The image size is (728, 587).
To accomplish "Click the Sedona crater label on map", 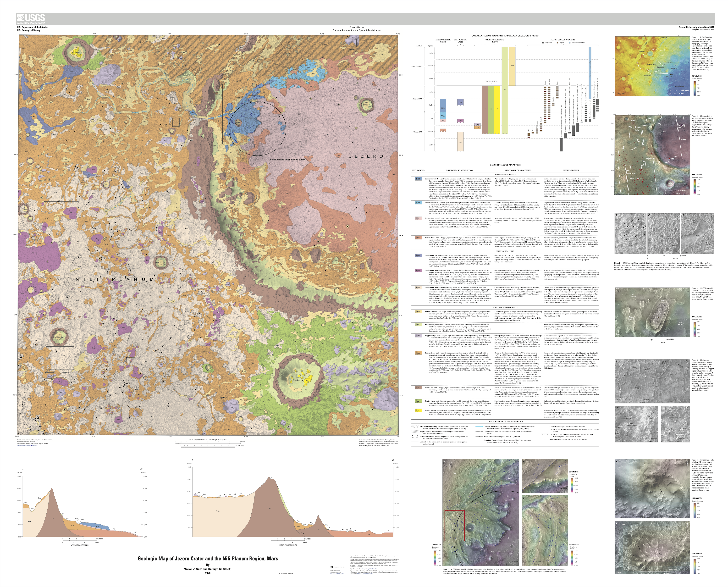I will tap(298, 381).
